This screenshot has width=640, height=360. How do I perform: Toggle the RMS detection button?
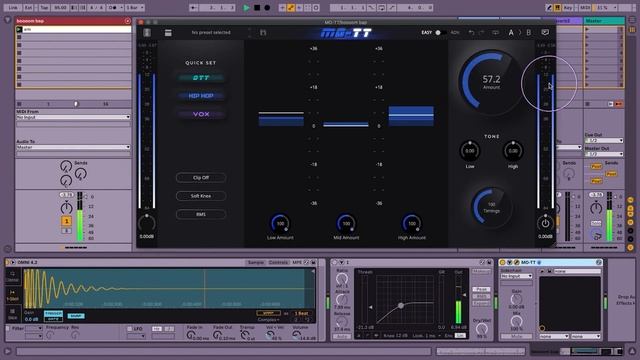coord(201,214)
